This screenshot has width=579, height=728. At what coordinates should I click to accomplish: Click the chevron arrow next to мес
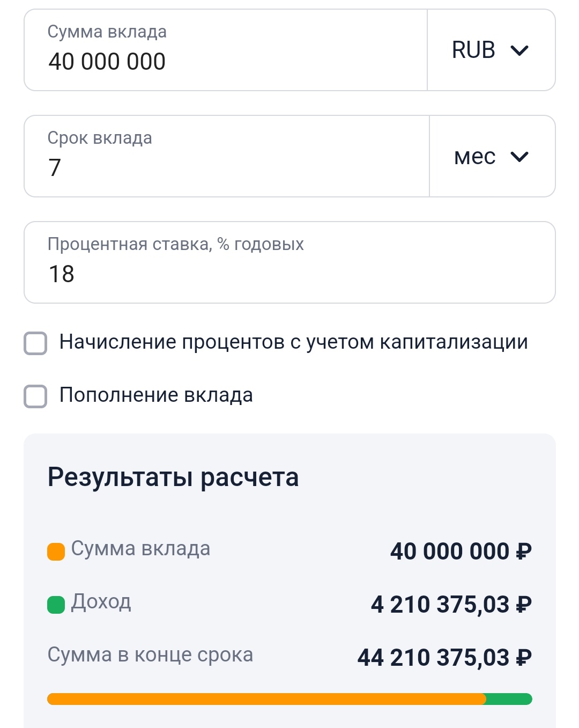(519, 157)
